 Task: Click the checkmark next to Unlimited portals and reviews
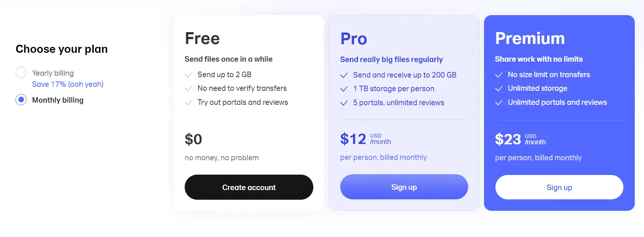[499, 102]
